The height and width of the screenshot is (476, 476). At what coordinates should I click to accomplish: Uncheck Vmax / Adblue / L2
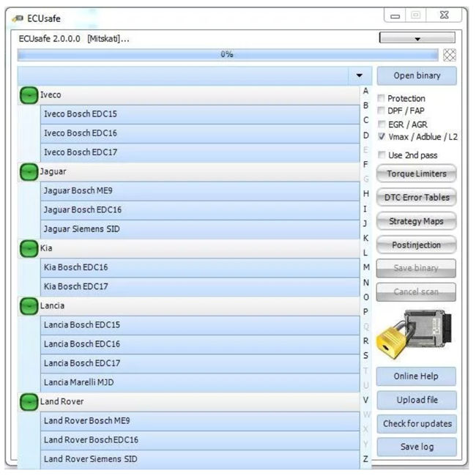click(382, 137)
